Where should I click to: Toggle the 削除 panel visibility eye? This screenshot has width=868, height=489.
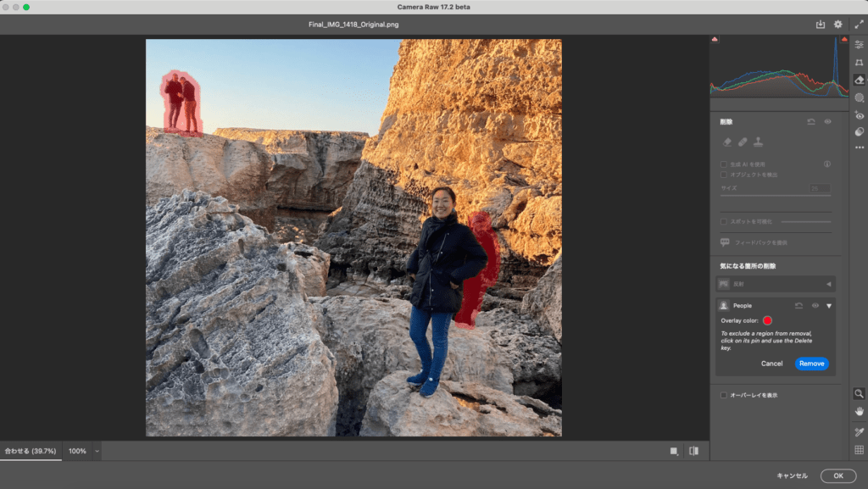point(827,122)
